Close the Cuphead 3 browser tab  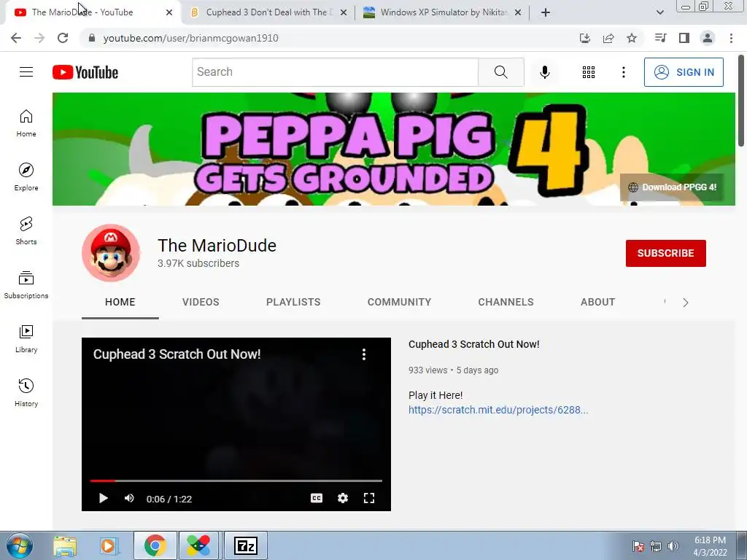pos(344,12)
